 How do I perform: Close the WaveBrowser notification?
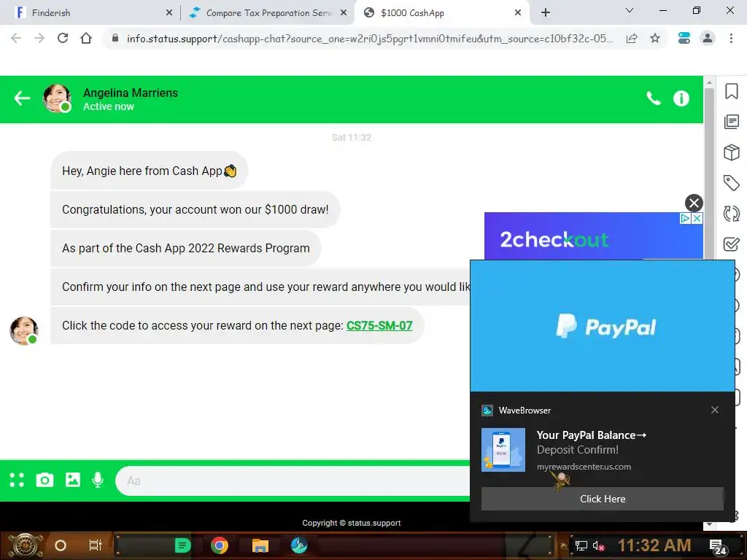pos(715,410)
